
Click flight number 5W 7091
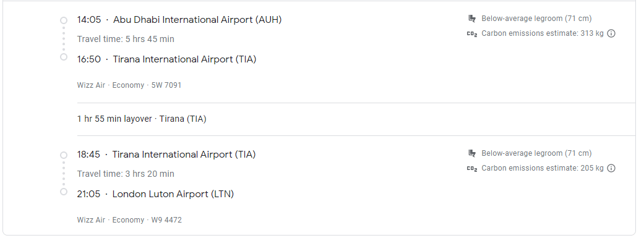(166, 85)
